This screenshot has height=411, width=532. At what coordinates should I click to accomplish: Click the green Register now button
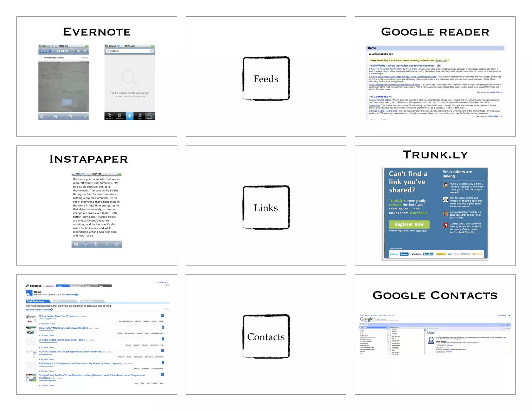[409, 224]
